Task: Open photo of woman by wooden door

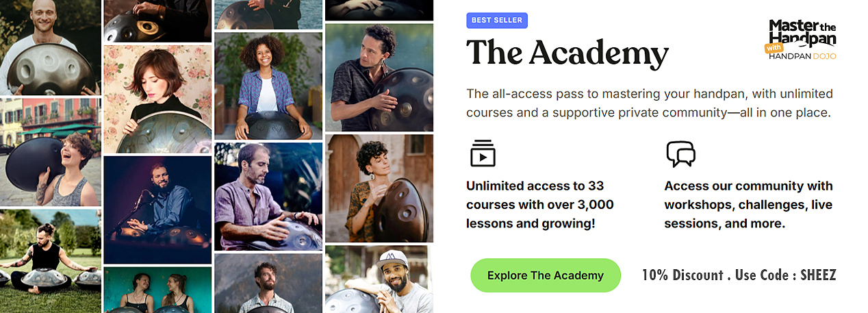Action: [x=379, y=188]
